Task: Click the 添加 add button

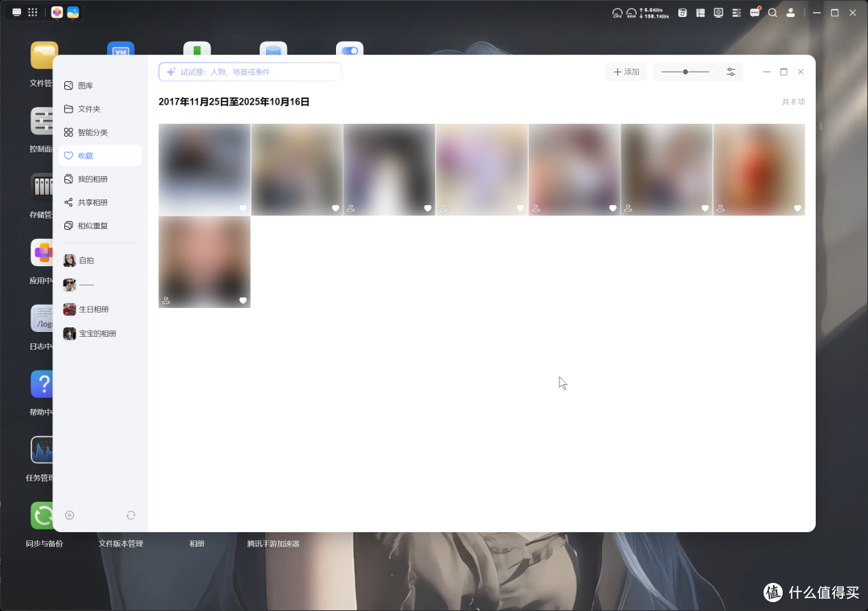Action: (626, 72)
